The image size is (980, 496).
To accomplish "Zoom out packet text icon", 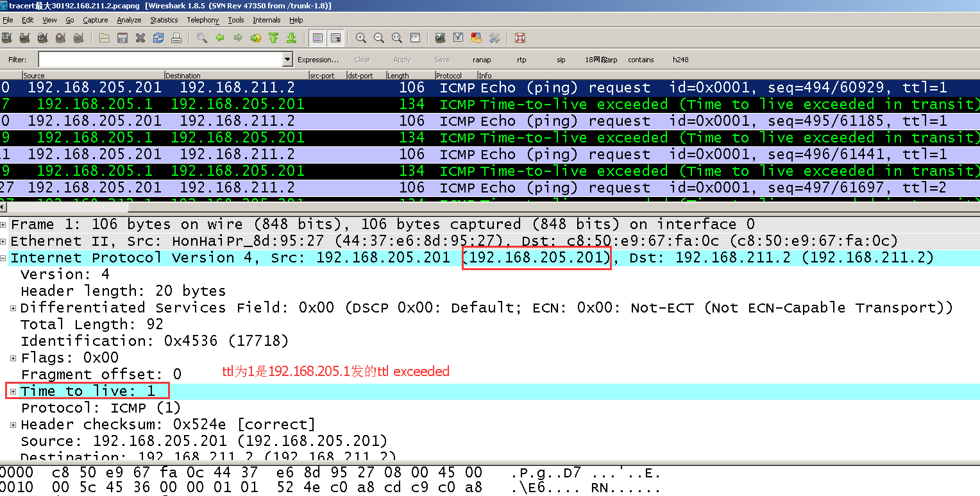I will click(379, 38).
